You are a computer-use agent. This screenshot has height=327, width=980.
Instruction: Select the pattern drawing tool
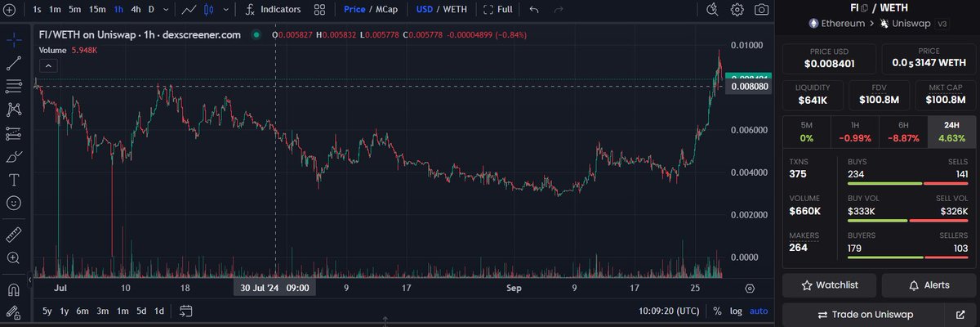point(13,109)
